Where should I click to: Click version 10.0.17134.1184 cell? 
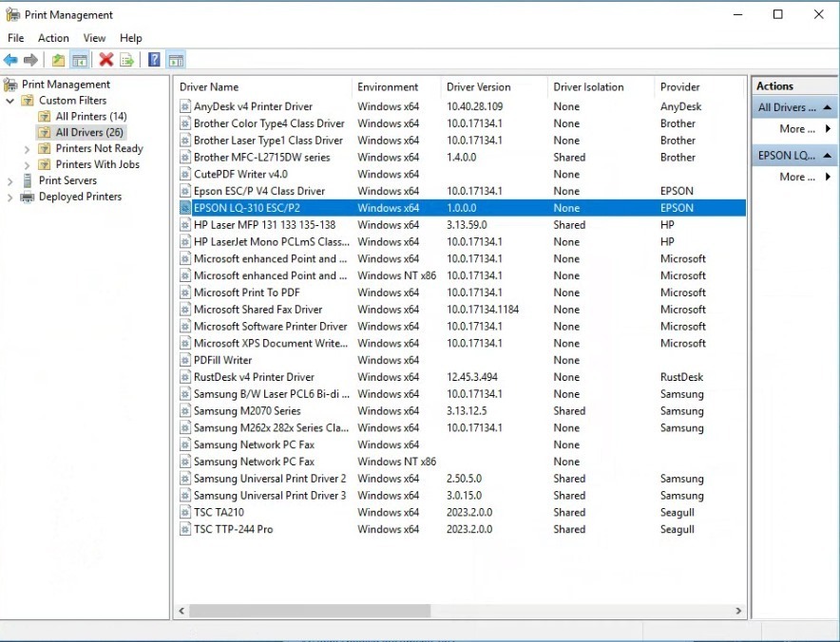pyautogui.click(x=482, y=310)
